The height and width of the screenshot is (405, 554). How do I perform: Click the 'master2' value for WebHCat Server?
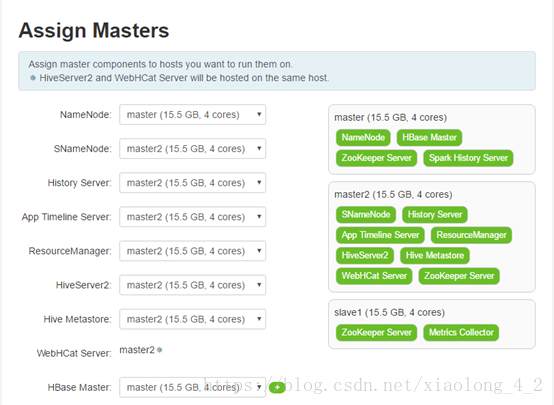pyautogui.click(x=137, y=350)
